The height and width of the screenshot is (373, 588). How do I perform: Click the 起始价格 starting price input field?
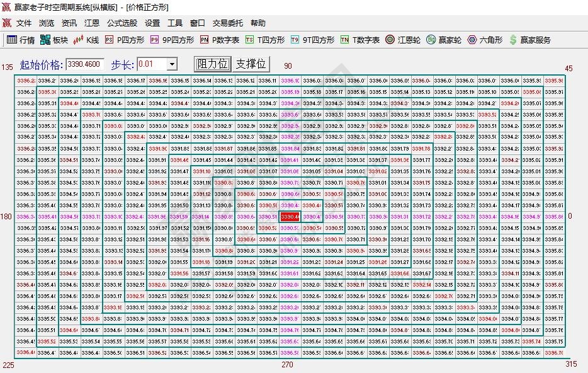(x=84, y=63)
